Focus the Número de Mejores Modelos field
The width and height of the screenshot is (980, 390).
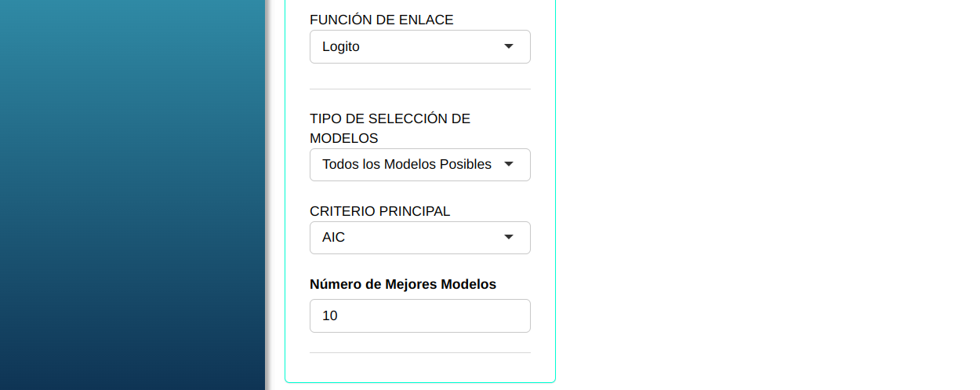419,315
